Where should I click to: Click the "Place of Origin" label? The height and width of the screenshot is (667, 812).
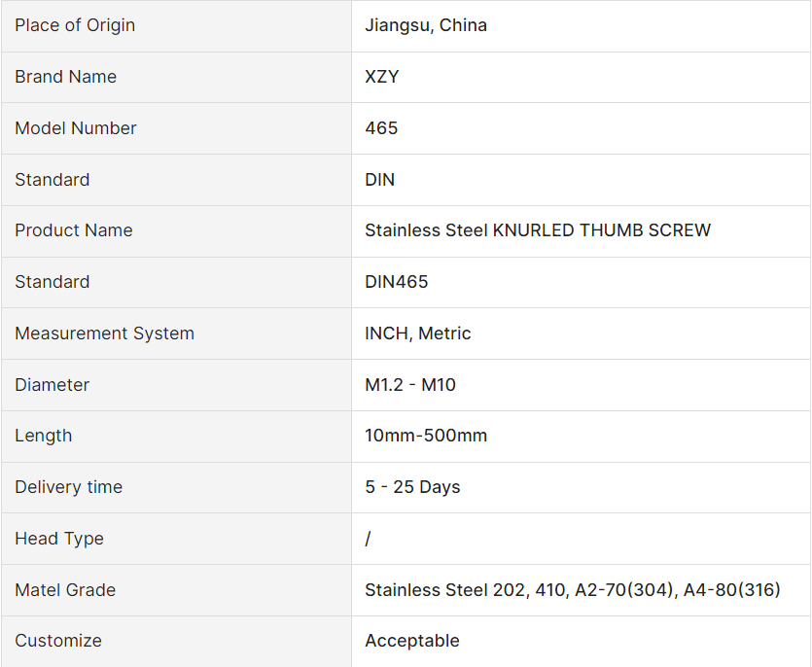75,25
